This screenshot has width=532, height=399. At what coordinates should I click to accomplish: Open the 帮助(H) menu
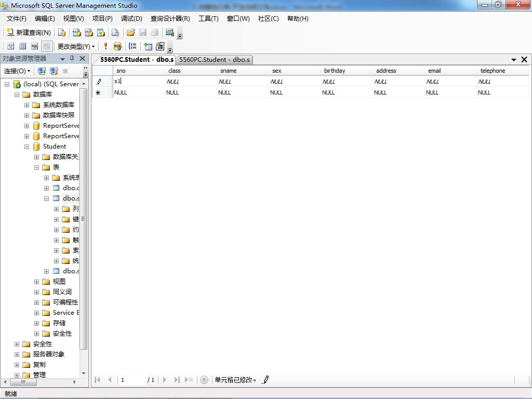[x=298, y=19]
